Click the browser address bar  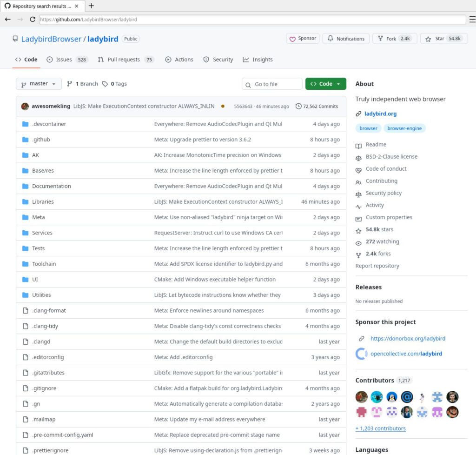pos(252,20)
